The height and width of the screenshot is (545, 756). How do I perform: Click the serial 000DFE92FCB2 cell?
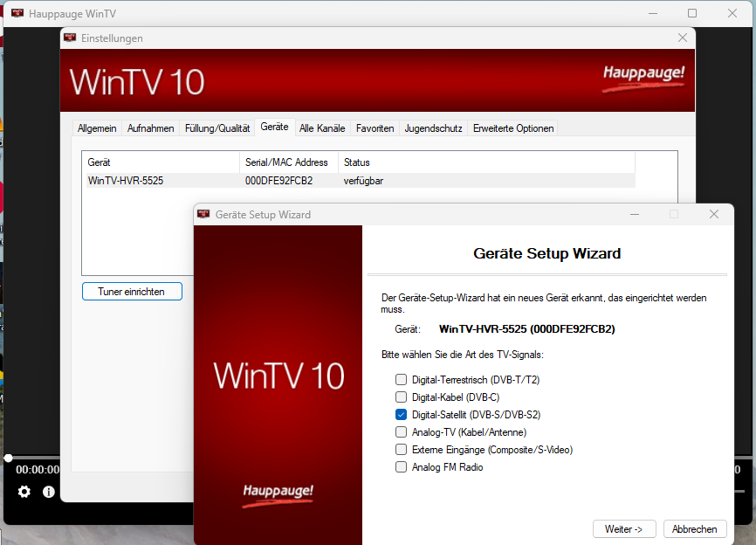coord(278,181)
